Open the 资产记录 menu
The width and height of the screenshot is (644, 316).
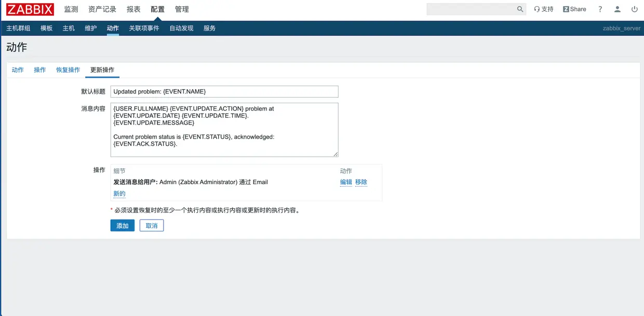101,9
